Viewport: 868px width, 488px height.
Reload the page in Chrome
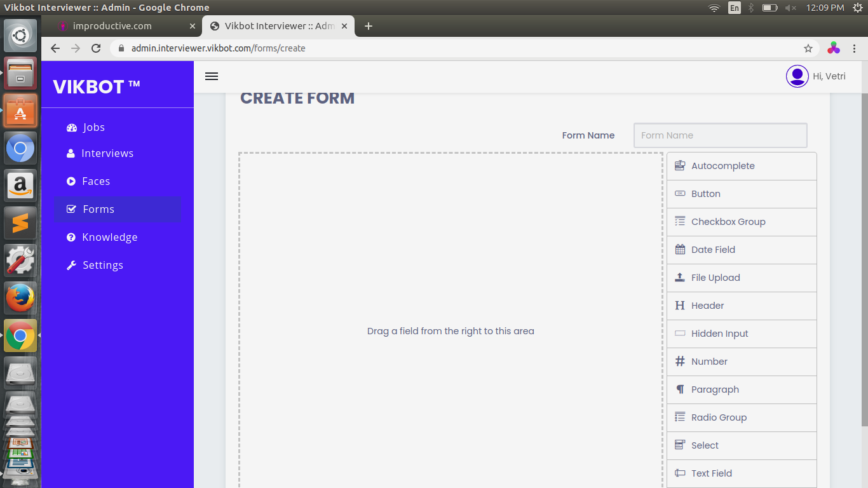(96, 48)
